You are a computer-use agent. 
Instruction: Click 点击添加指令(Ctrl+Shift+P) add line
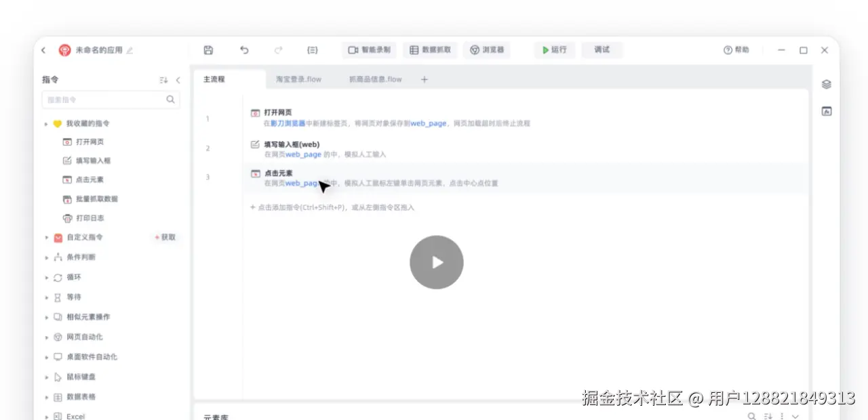tap(332, 207)
